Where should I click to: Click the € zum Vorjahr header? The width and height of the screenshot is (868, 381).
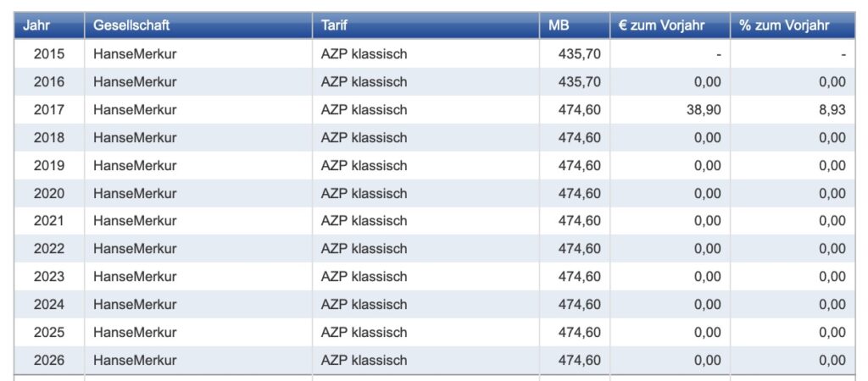tap(663, 25)
